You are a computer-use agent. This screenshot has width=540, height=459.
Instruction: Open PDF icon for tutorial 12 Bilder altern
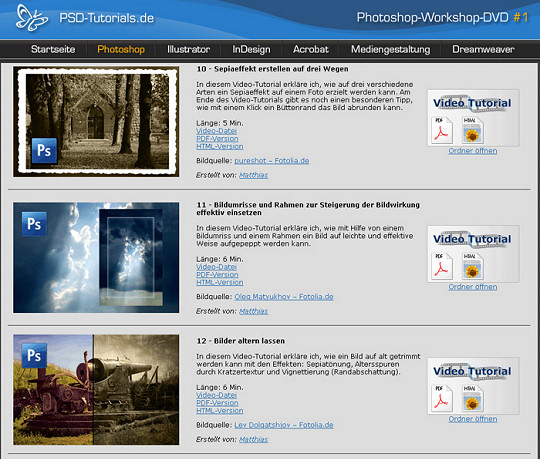tap(442, 398)
